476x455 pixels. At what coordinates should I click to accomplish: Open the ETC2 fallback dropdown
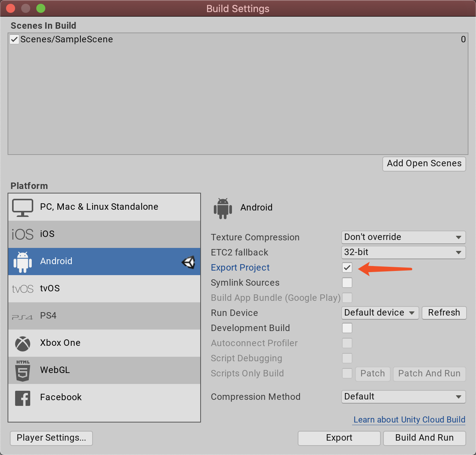point(403,252)
